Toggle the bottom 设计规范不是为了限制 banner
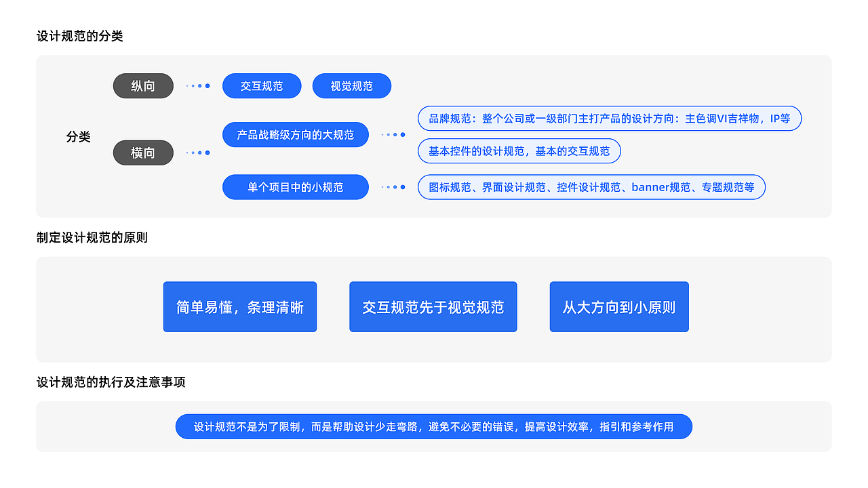868x488 pixels. 434,426
